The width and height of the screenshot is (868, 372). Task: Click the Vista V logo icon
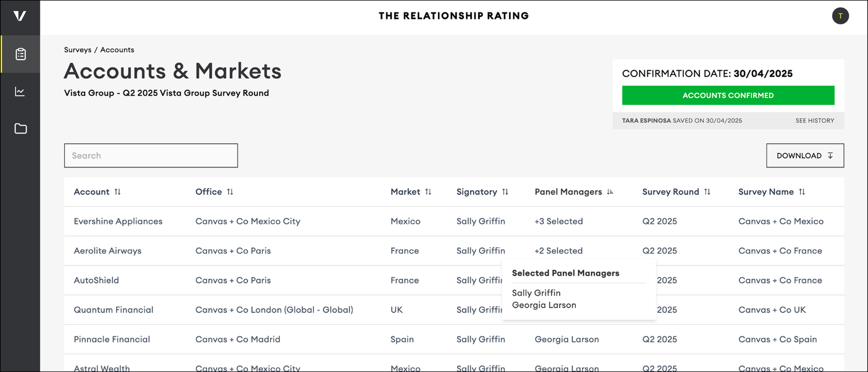[20, 16]
